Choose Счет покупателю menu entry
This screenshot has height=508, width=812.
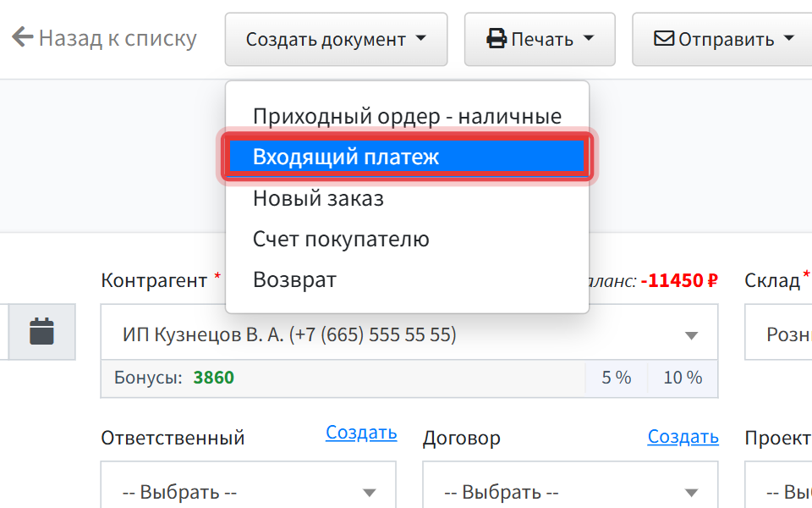point(407,239)
